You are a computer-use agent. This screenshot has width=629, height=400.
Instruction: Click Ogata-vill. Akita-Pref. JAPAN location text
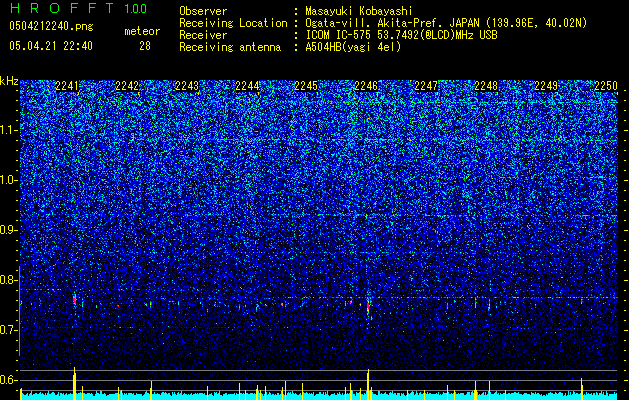[x=446, y=23]
